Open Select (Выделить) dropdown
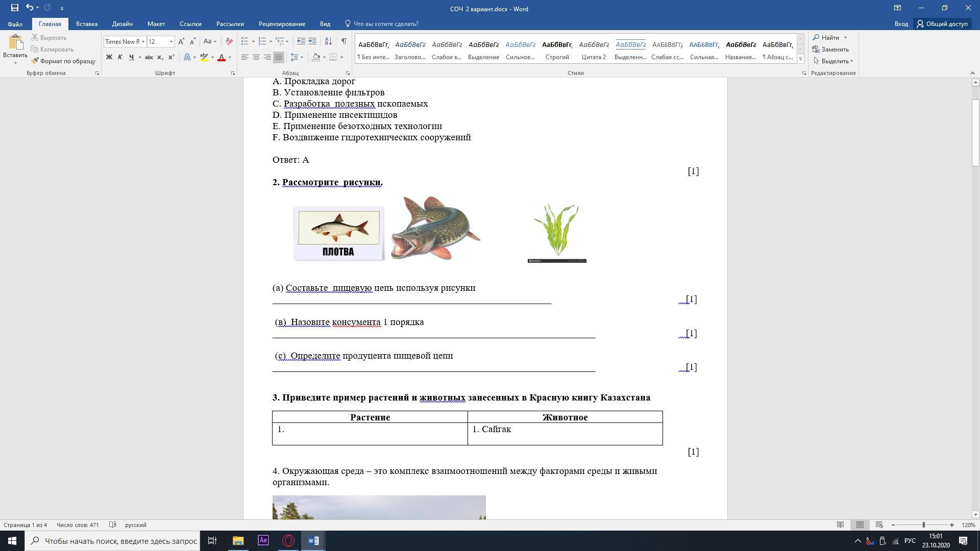980x551 pixels. tap(833, 61)
